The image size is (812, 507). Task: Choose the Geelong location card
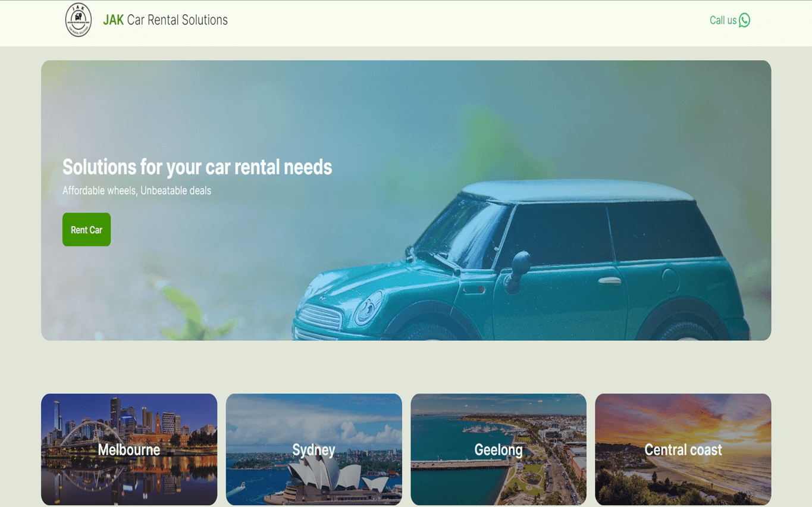click(x=499, y=449)
